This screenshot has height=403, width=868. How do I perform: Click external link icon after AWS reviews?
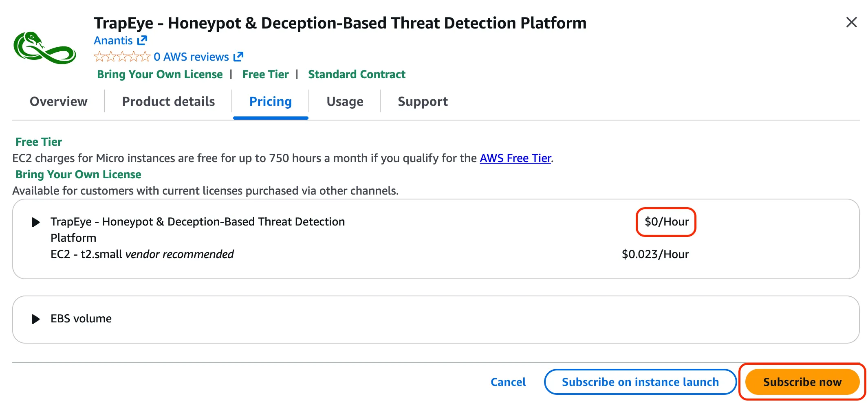[238, 57]
